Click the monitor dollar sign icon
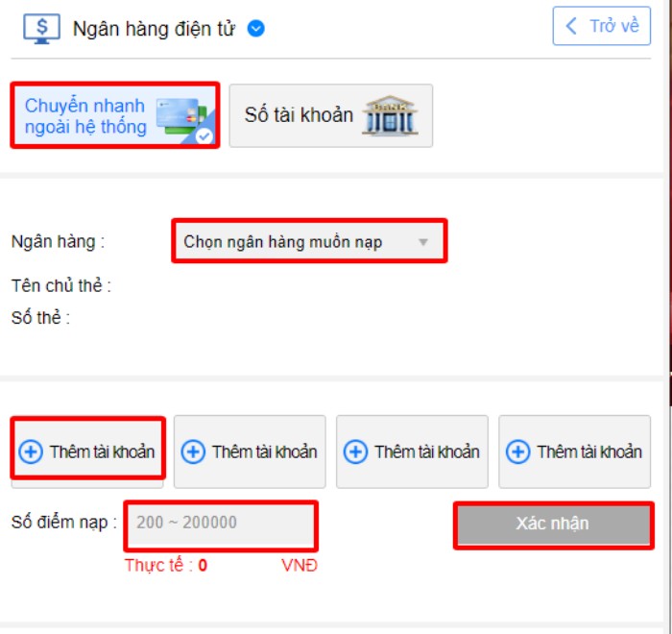Image resolution: width=672 pixels, height=634 pixels. point(41,28)
